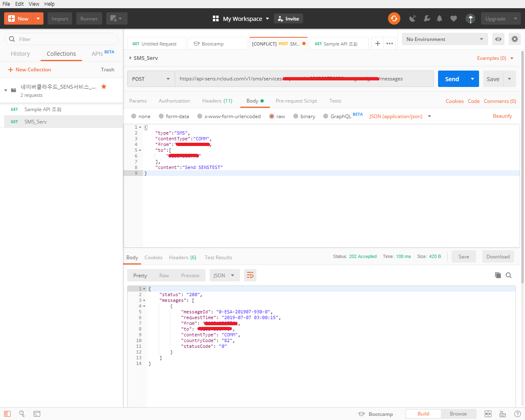Image resolution: width=525 pixels, height=420 pixels.
Task: Open the Pre-request Script tab
Action: coord(296,100)
